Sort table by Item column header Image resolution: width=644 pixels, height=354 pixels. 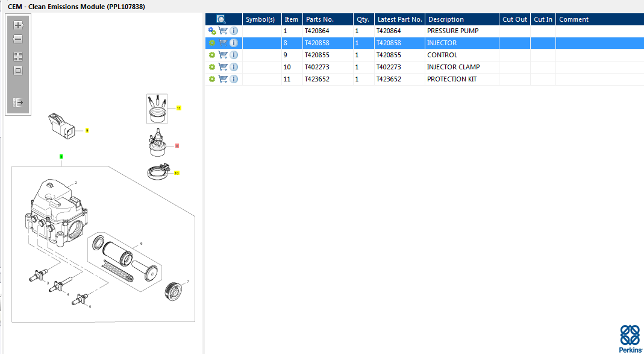coord(292,19)
